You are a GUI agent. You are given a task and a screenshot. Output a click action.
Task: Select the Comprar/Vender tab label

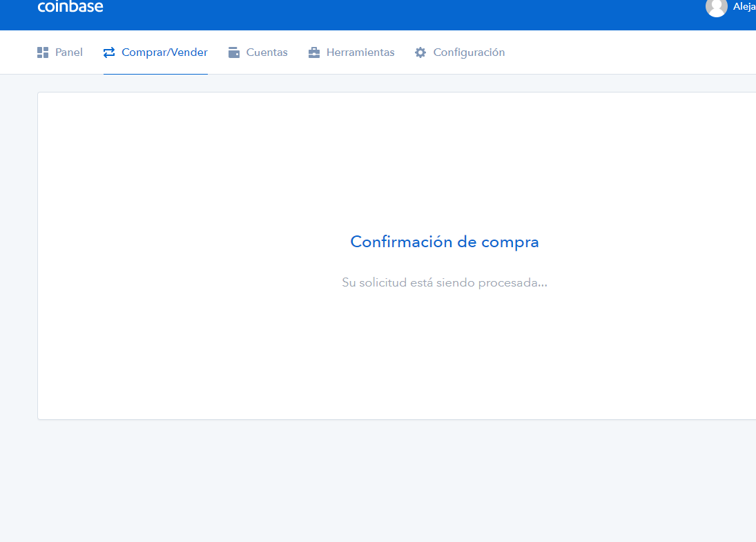(x=164, y=52)
